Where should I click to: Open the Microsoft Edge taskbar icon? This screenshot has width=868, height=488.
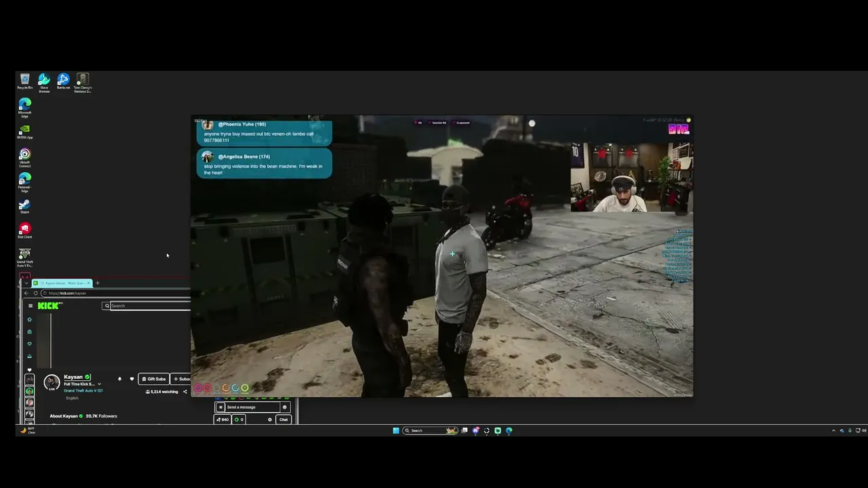(x=509, y=430)
